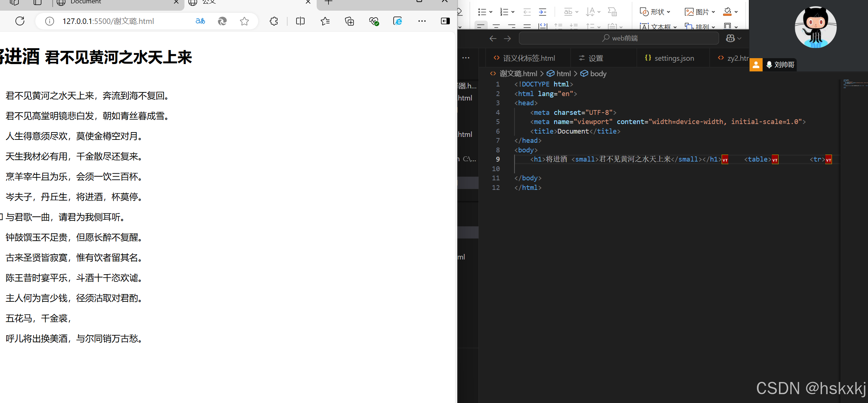Open Edge settings and more menu
The image size is (868, 403).
422,21
